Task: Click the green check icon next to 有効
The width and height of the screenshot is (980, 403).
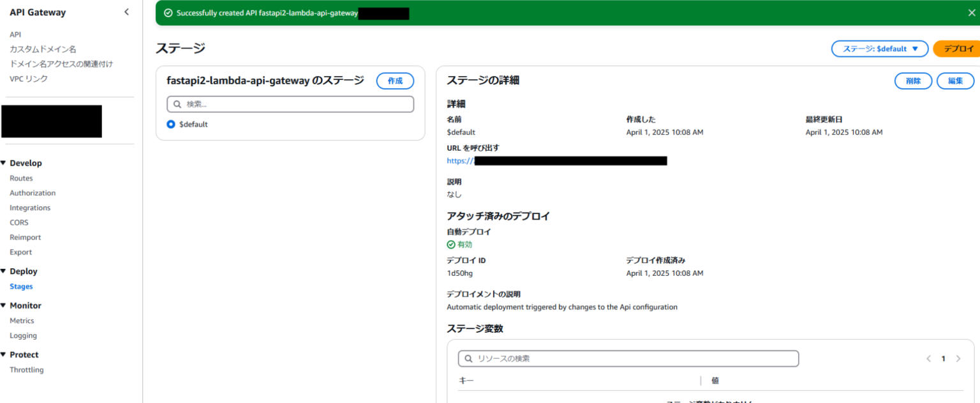Action: [x=450, y=244]
